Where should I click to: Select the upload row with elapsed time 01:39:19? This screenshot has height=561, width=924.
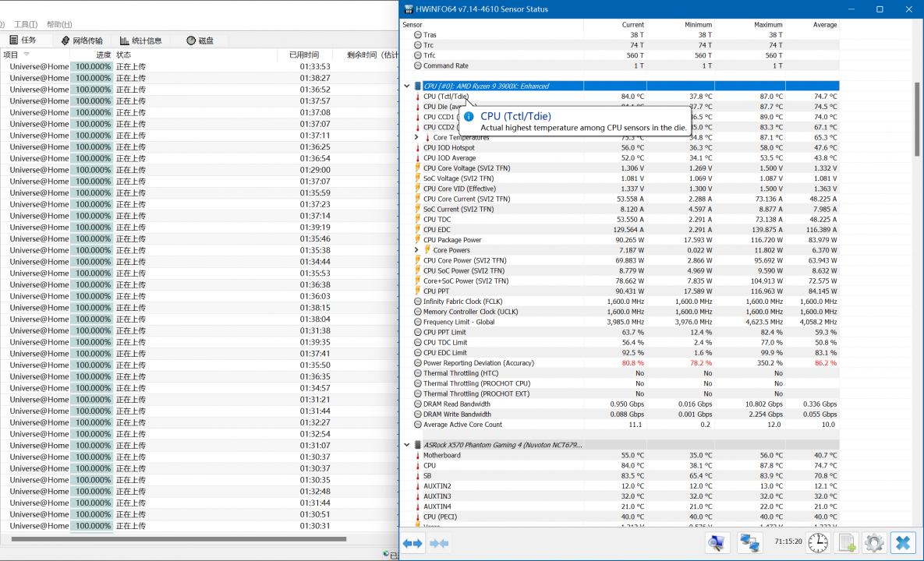pos(199,228)
